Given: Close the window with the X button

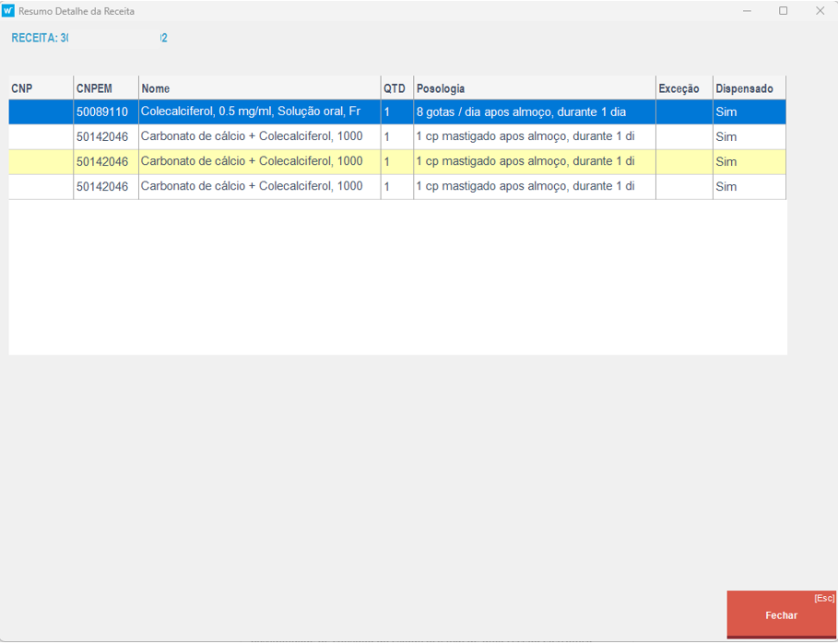Looking at the screenshot, I should (820, 11).
